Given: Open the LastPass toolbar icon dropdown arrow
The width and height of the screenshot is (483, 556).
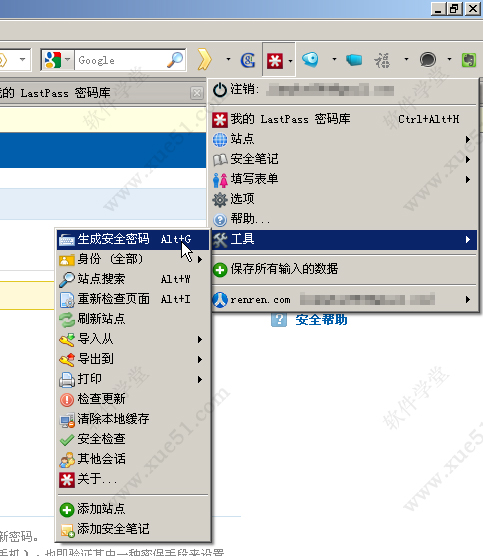Looking at the screenshot, I should coord(290,61).
